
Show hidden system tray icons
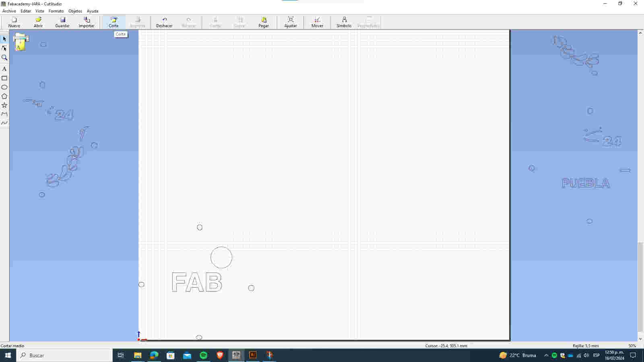(x=546, y=355)
